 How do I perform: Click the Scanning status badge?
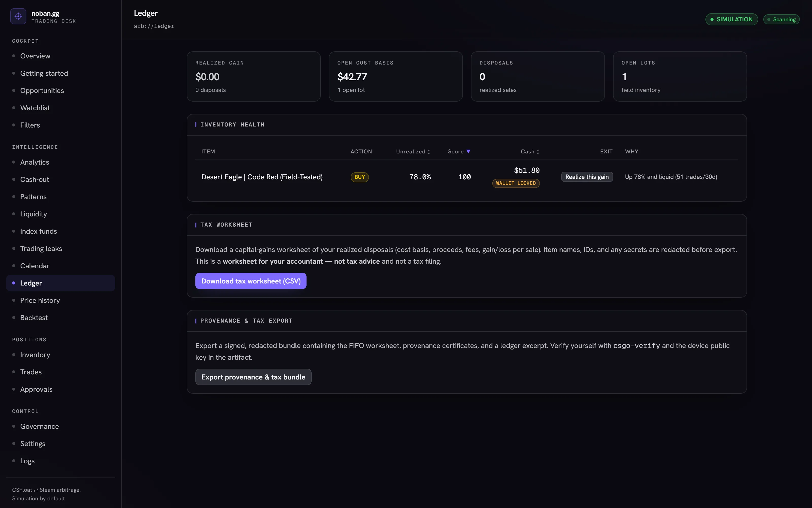(x=781, y=20)
